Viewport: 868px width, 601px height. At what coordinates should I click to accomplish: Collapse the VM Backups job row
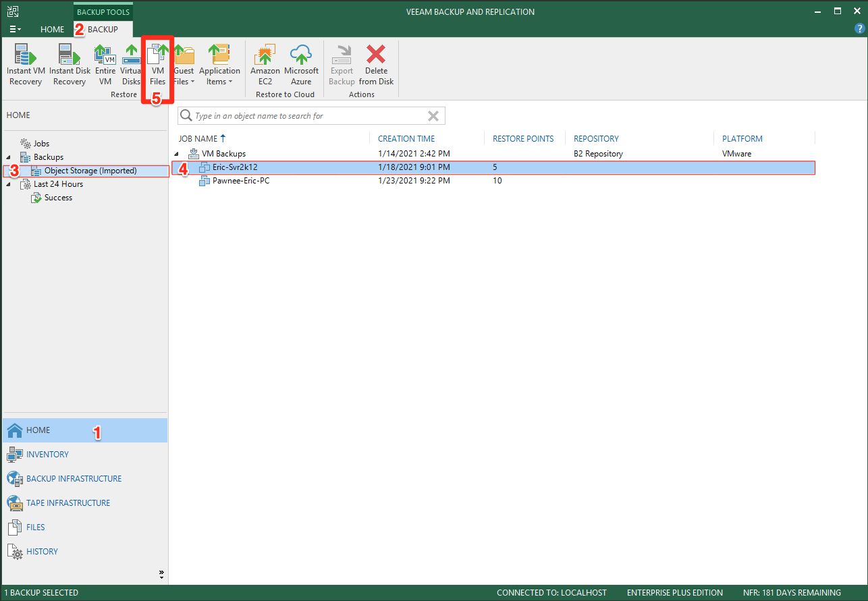(x=177, y=154)
